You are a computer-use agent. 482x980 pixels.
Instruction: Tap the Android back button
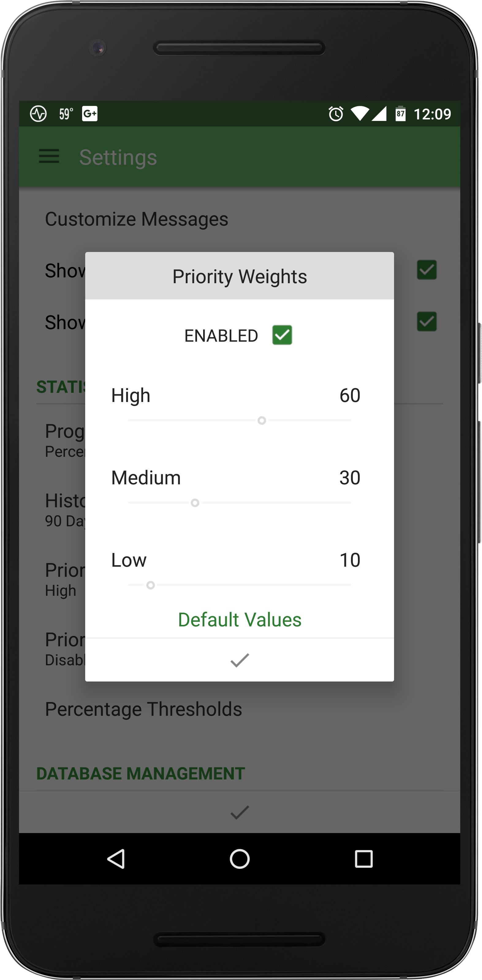[x=116, y=859]
